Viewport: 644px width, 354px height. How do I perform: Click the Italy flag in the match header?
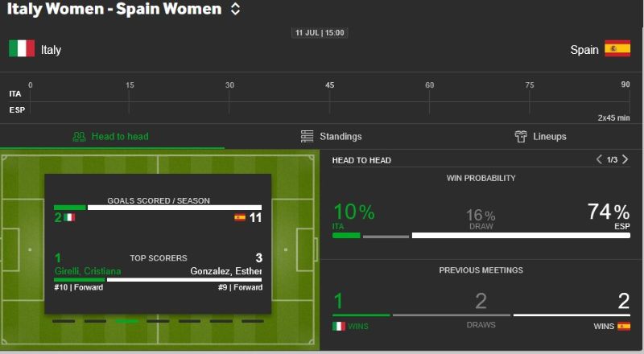(22, 49)
